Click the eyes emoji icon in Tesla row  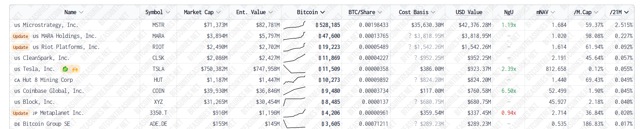click(75, 69)
